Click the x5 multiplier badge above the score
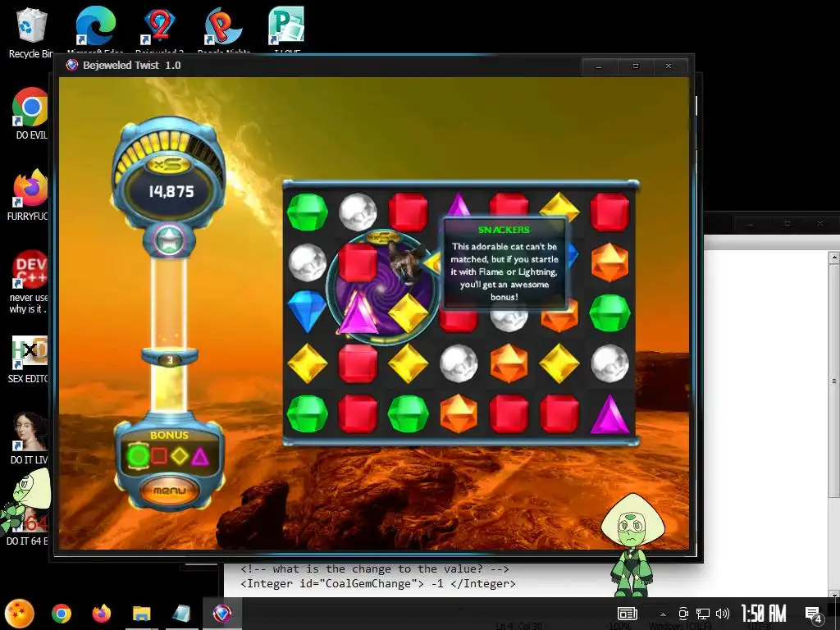 pyautogui.click(x=169, y=164)
